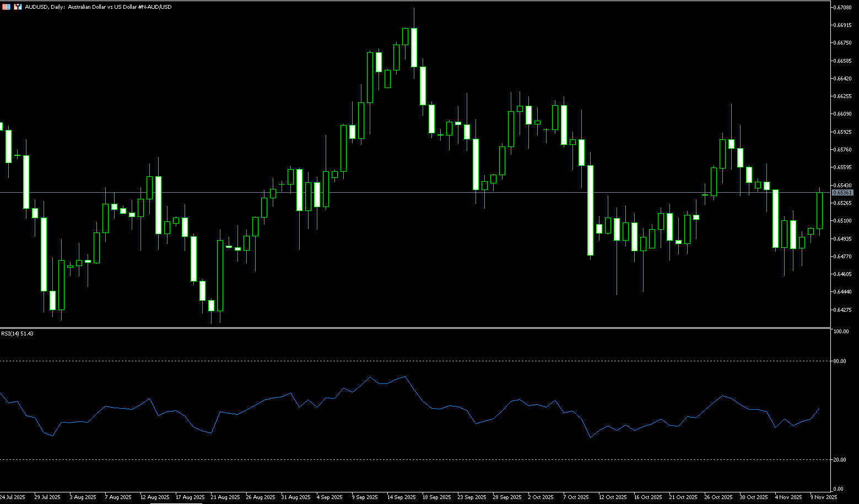This screenshot has height=504, width=859.
Task: Click the candle at the chart's highest peak
Action: point(414,47)
